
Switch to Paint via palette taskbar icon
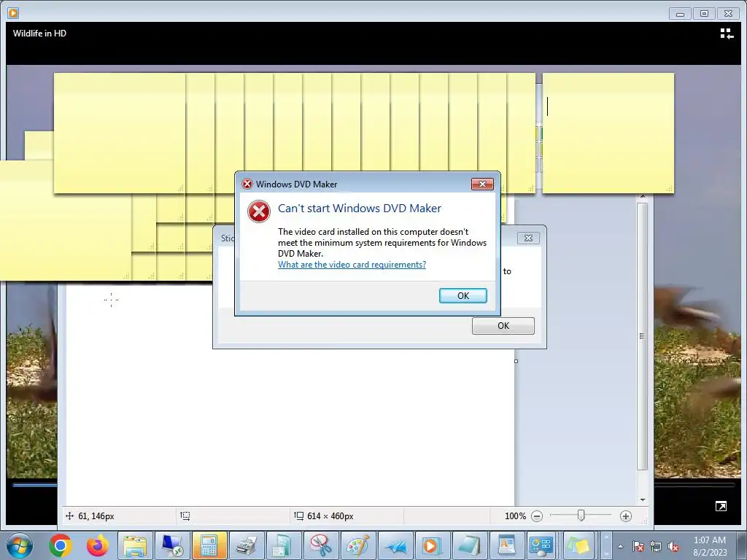[x=357, y=545]
